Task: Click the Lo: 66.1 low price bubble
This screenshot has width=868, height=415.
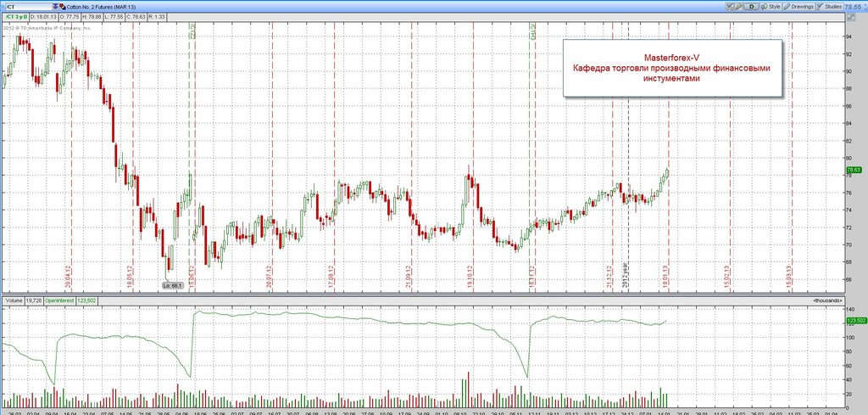Action: 171,285
